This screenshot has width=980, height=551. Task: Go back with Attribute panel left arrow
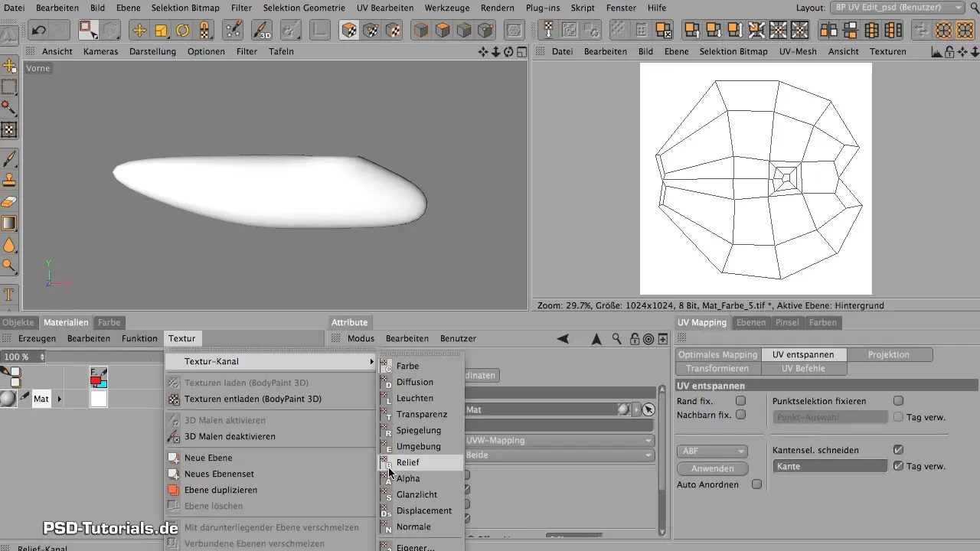(x=563, y=339)
